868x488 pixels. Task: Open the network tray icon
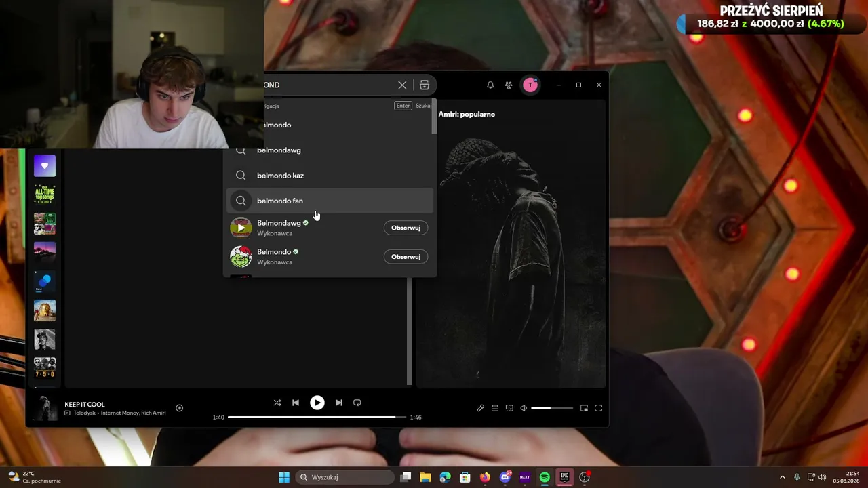(811, 477)
